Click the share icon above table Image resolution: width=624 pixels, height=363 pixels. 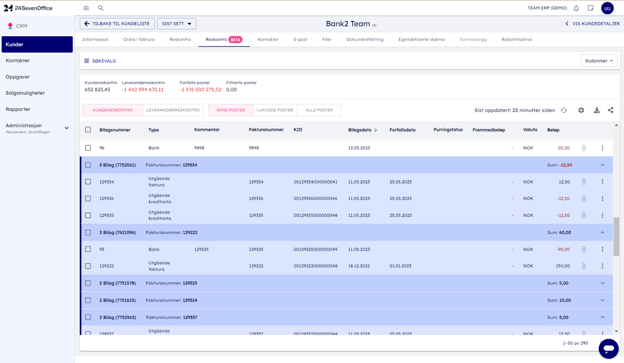coord(610,110)
